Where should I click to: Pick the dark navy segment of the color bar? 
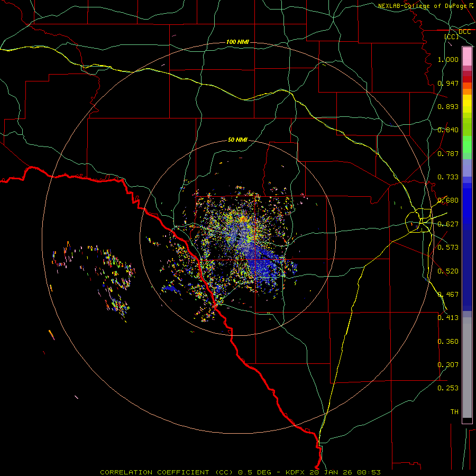[x=467, y=270]
